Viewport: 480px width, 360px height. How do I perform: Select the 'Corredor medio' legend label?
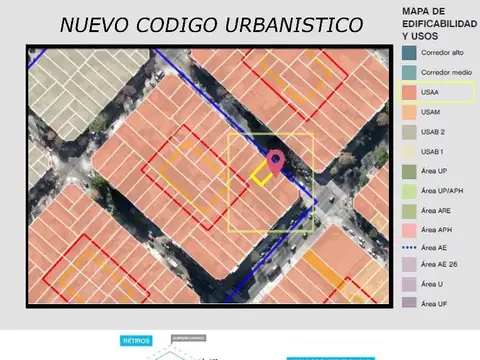(446, 72)
